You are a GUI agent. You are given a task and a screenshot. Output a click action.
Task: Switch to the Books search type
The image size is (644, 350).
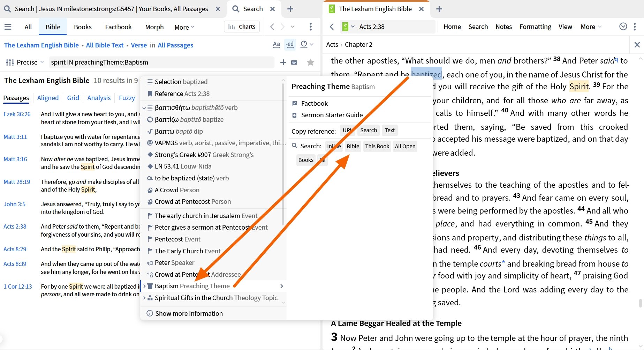(83, 27)
